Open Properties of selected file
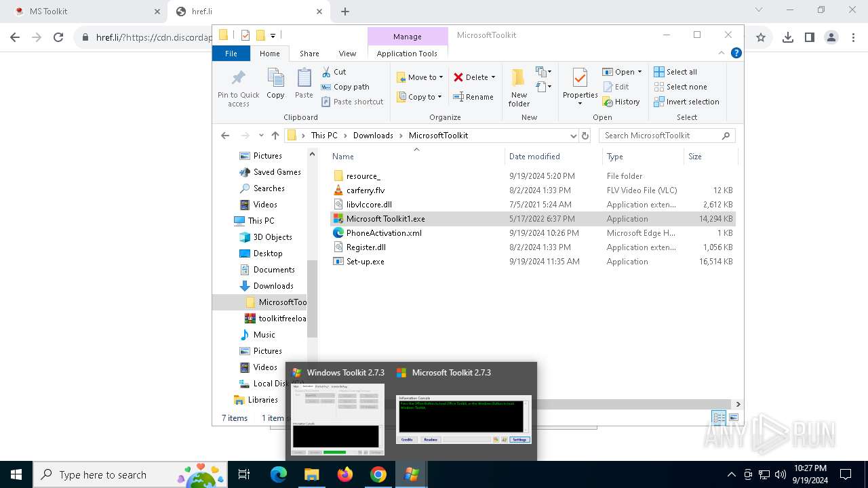868x488 pixels. [580, 88]
